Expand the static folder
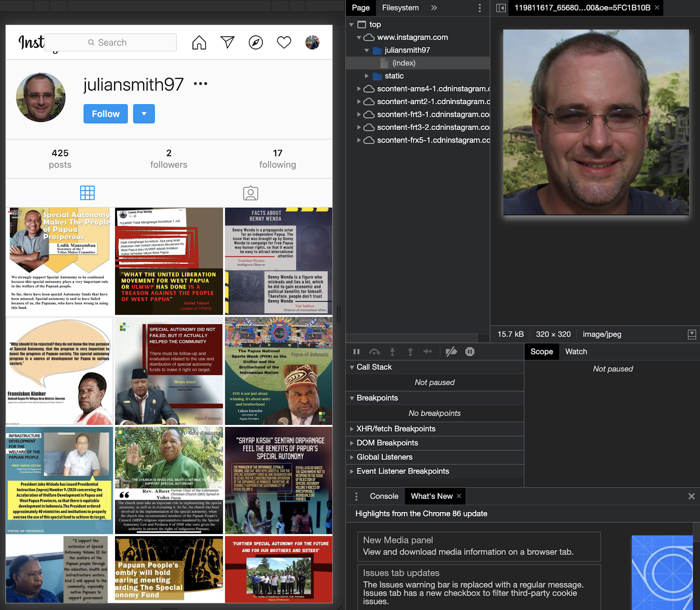 pos(367,76)
